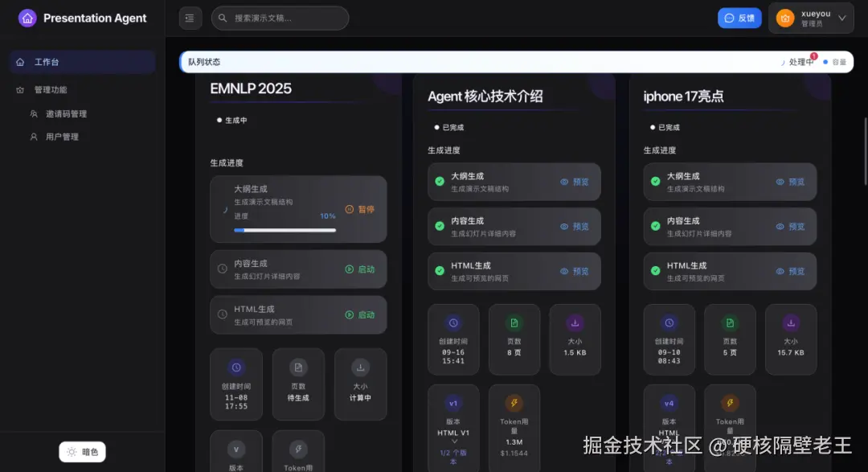Click the 反馈 feedback button
Viewport: 868px width, 472px height.
[739, 18]
